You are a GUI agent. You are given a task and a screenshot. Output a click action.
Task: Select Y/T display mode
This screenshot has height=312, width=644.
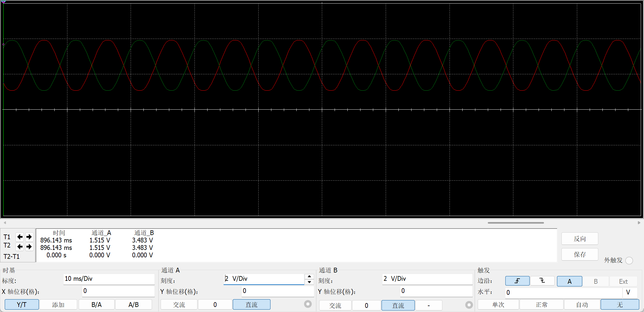coord(22,305)
